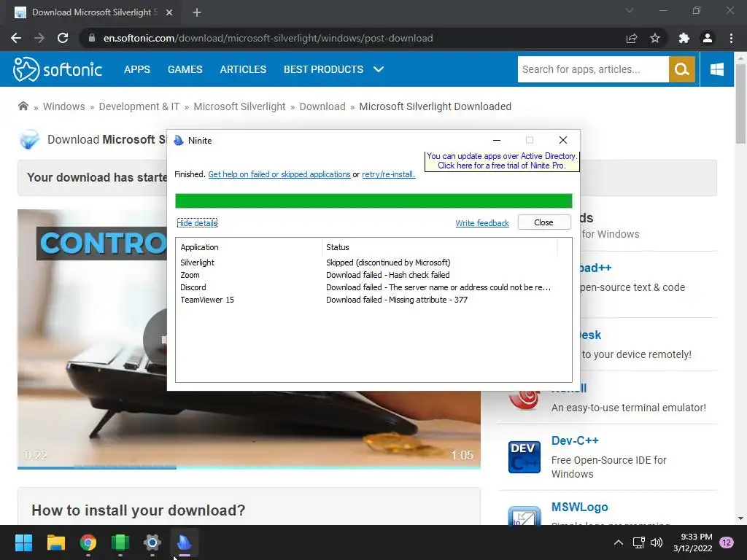Click the volume speaker icon in tray

click(657, 542)
